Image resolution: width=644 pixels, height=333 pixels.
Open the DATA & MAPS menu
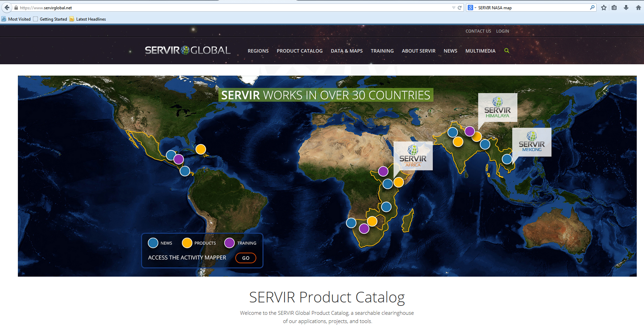pyautogui.click(x=347, y=51)
